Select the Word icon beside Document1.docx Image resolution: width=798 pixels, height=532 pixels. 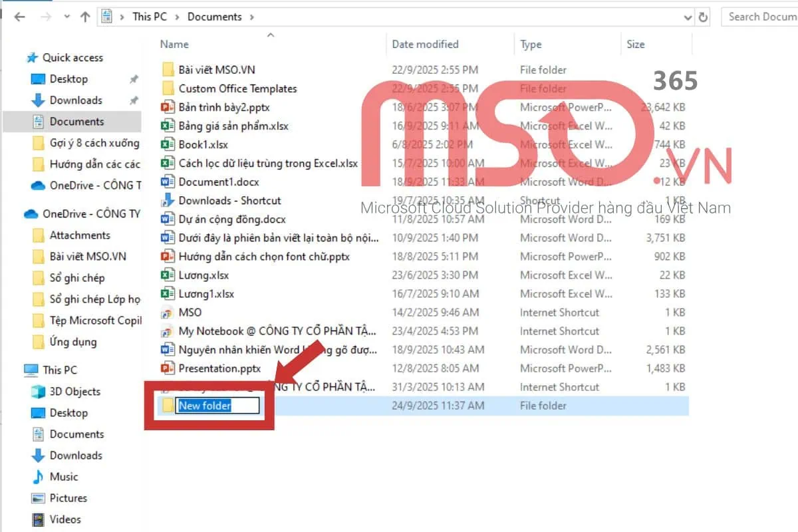click(168, 182)
